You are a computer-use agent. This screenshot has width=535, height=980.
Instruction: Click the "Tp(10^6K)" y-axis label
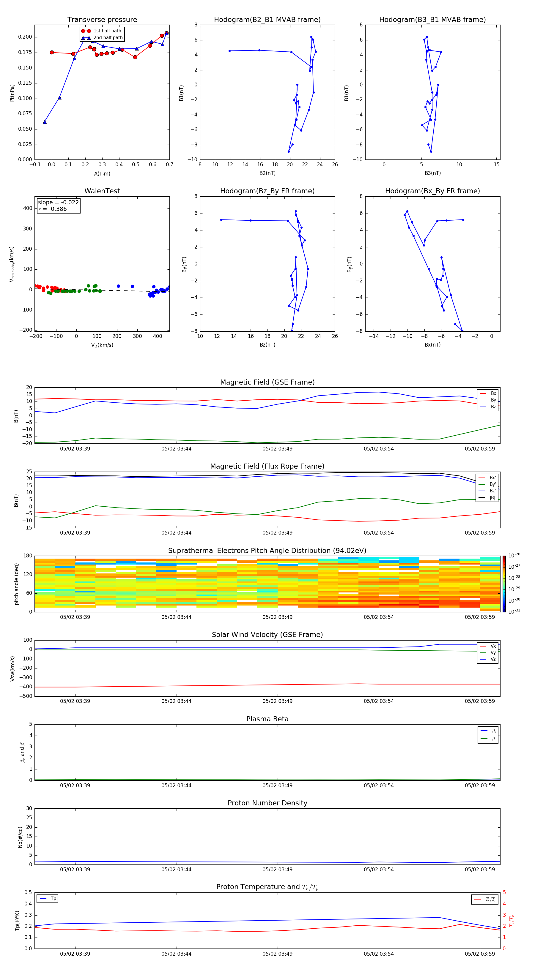(17, 921)
